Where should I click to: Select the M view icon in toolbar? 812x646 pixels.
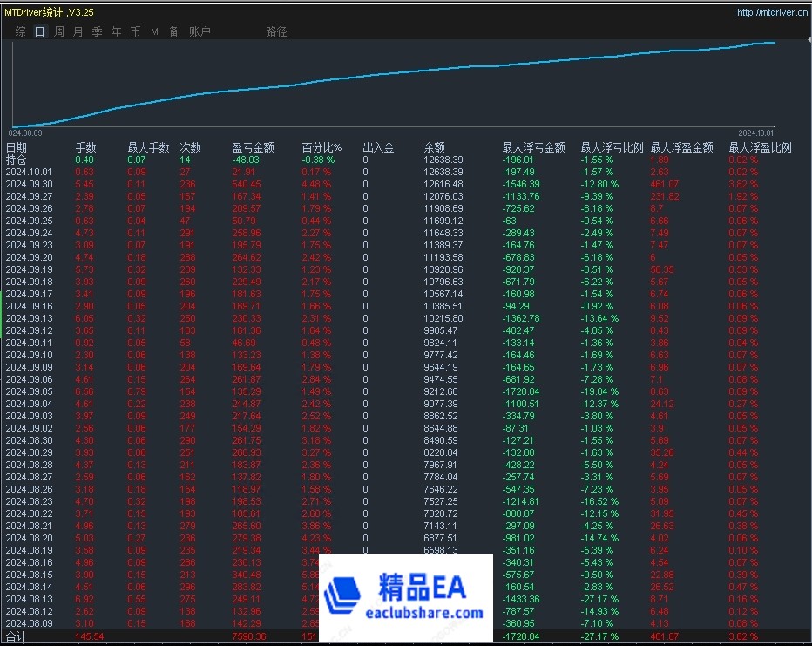(154, 30)
